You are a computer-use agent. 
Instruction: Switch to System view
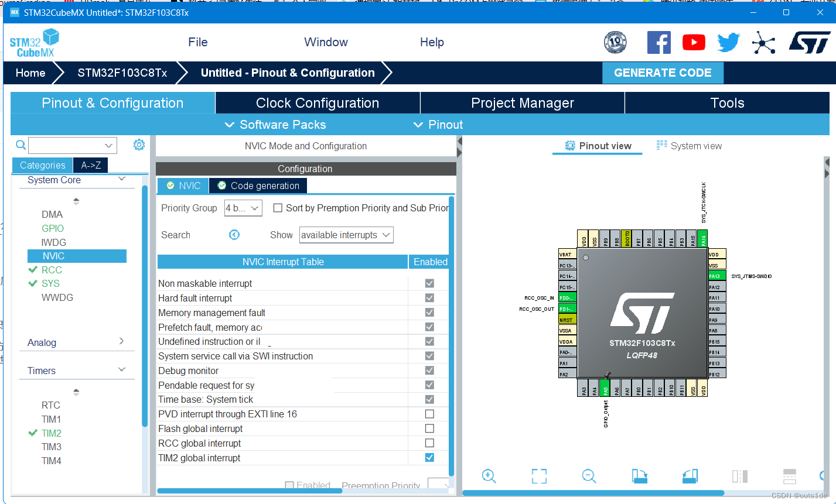coord(689,146)
